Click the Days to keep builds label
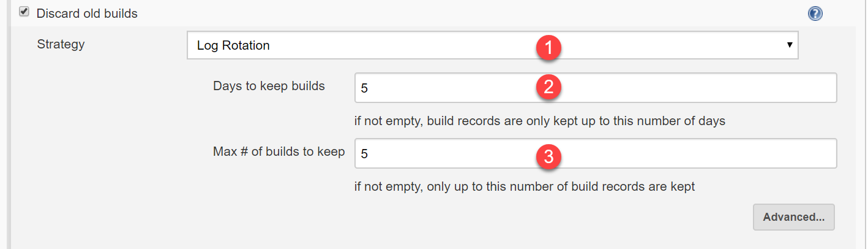 point(269,86)
